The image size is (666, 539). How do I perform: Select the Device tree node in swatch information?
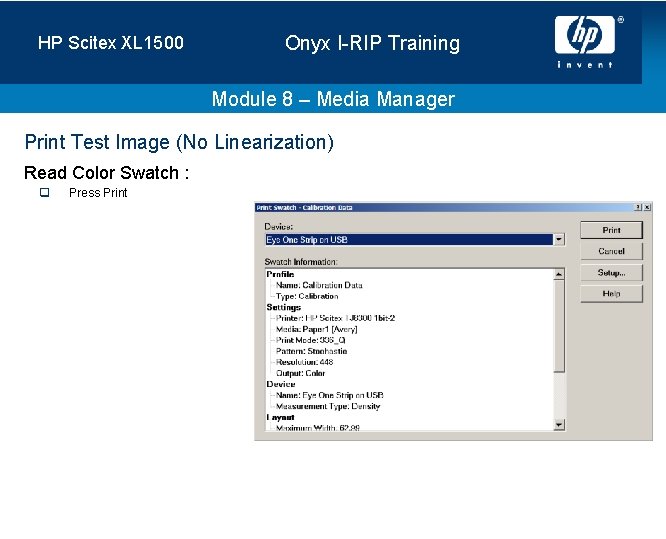point(281,384)
